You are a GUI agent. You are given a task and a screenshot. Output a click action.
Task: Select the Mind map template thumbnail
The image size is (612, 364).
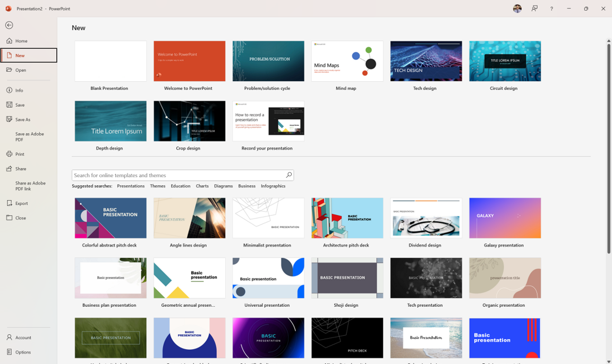347,62
